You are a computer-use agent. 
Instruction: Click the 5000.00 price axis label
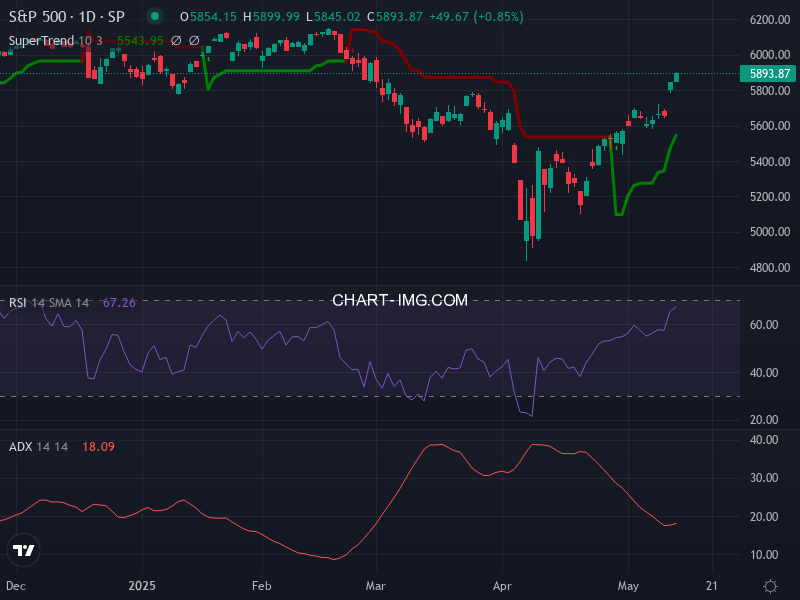click(x=770, y=232)
